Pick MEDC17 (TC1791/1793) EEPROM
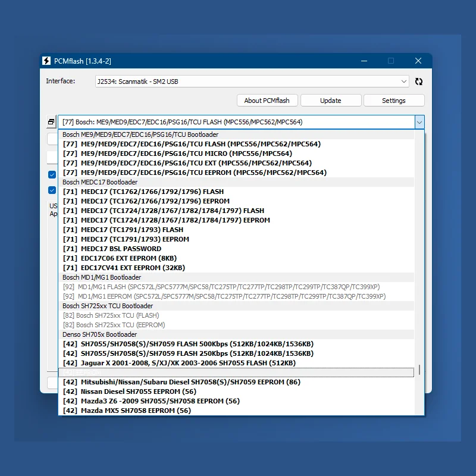The height and width of the screenshot is (476, 476). (x=236, y=239)
